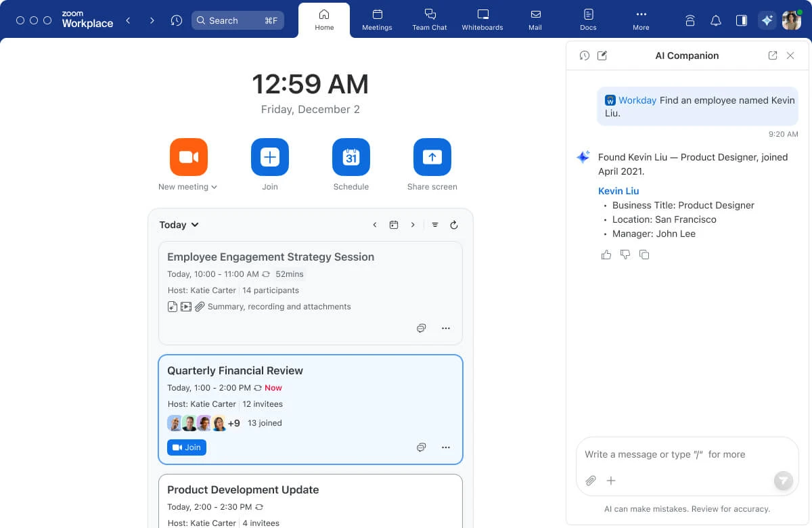This screenshot has width=812, height=528.
Task: Close the AI Companion panel
Action: point(790,56)
